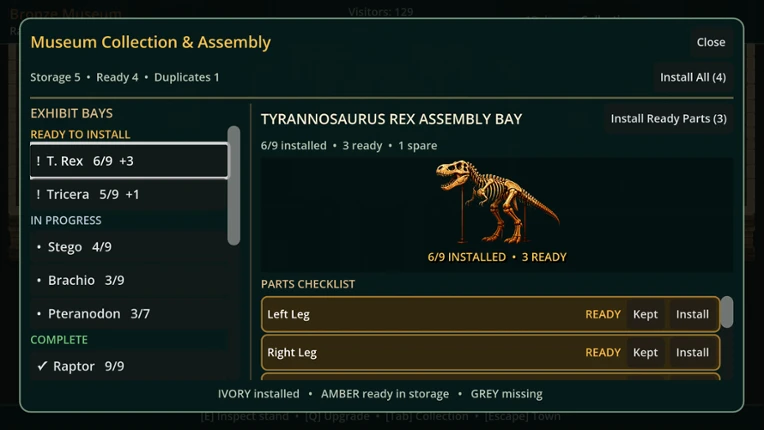Toggle Kept on the Left Leg row
Image resolution: width=764 pixels, height=430 pixels.
tap(645, 315)
